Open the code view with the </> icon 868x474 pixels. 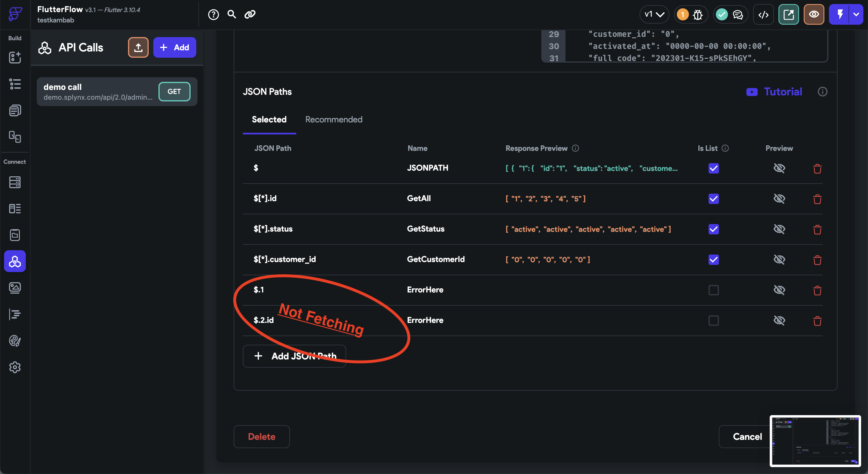(763, 14)
